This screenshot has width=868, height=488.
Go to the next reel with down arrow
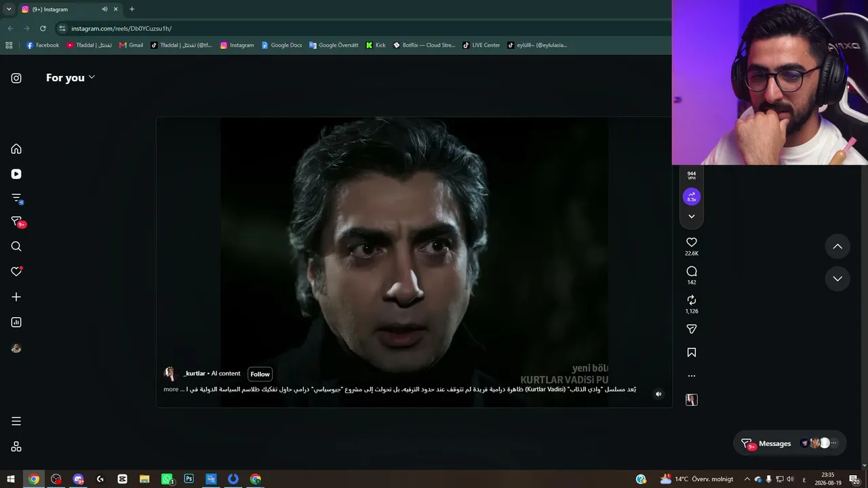pyautogui.click(x=837, y=279)
